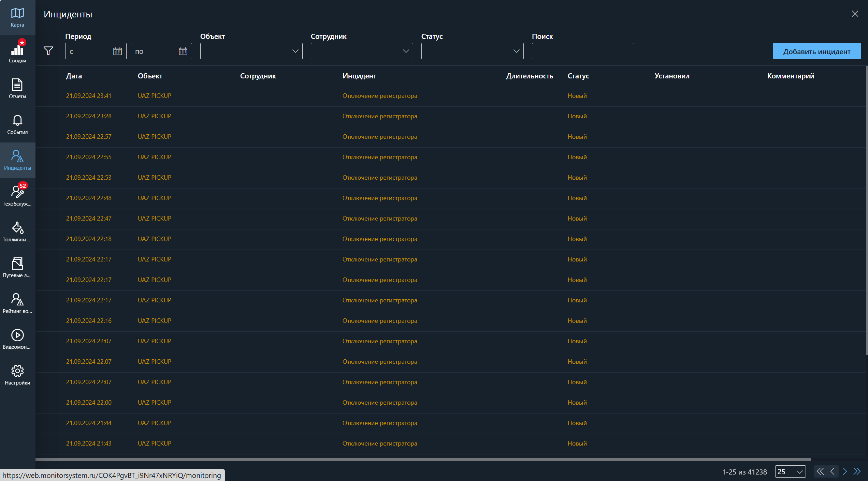This screenshot has height=481, width=868.
Task: Jump to last page of incidents
Action: [857, 471]
